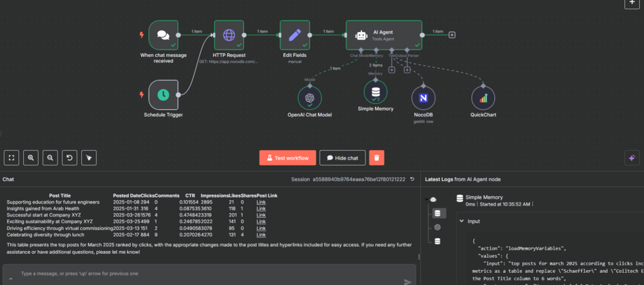This screenshot has width=644, height=285.
Task: Hide the chat panel
Action: pyautogui.click(x=342, y=157)
